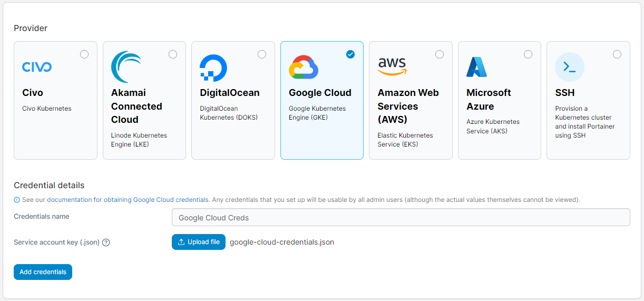The height and width of the screenshot is (301, 644).
Task: Focus the Credentials name input field
Action: [401, 217]
